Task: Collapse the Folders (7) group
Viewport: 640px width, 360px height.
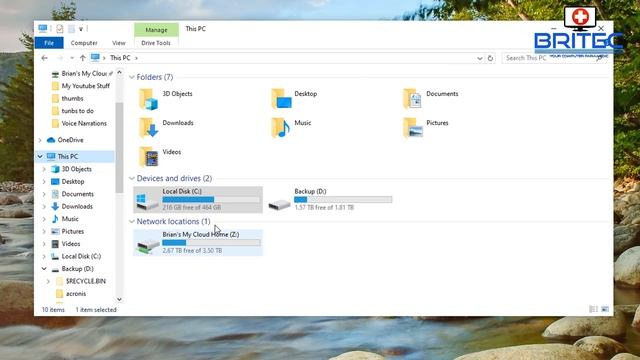Action: click(x=132, y=77)
